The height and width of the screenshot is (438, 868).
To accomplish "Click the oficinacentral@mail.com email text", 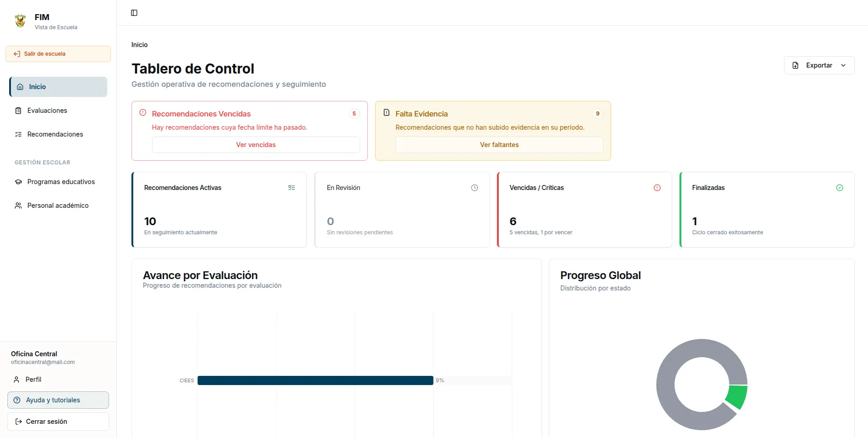I will click(x=43, y=362).
